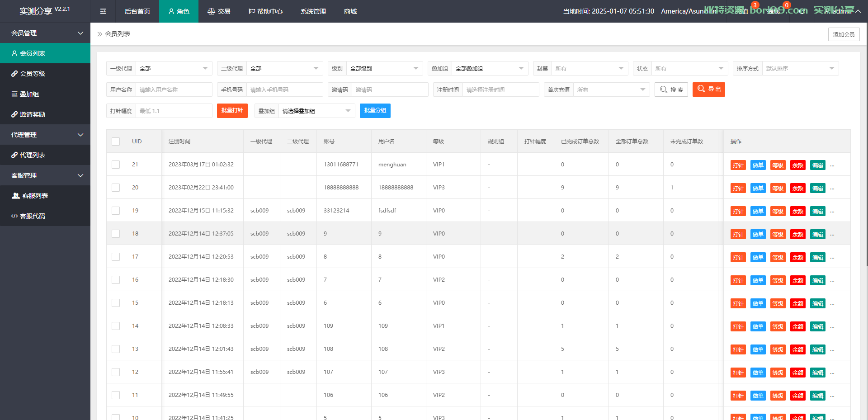Click the search magnifier button
Viewport: 868px width, 420px height.
pyautogui.click(x=671, y=90)
